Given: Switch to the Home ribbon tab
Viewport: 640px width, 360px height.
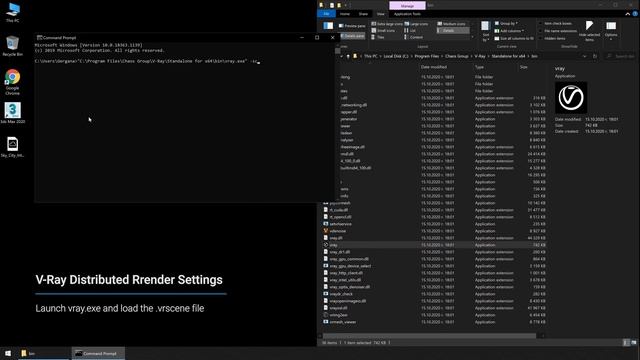Looking at the screenshot, I should coord(345,14).
